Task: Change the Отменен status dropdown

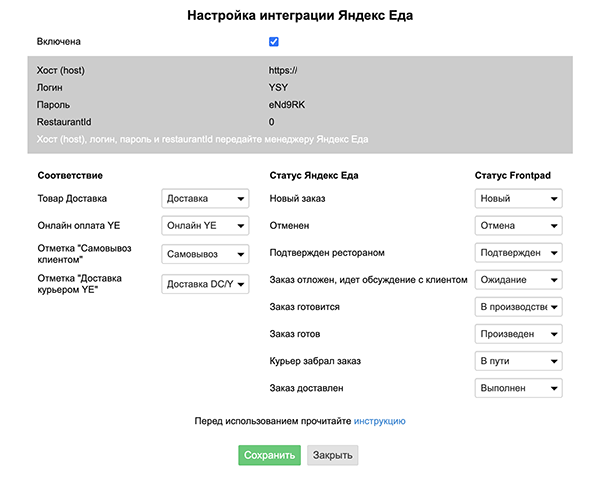Action: pyautogui.click(x=518, y=226)
